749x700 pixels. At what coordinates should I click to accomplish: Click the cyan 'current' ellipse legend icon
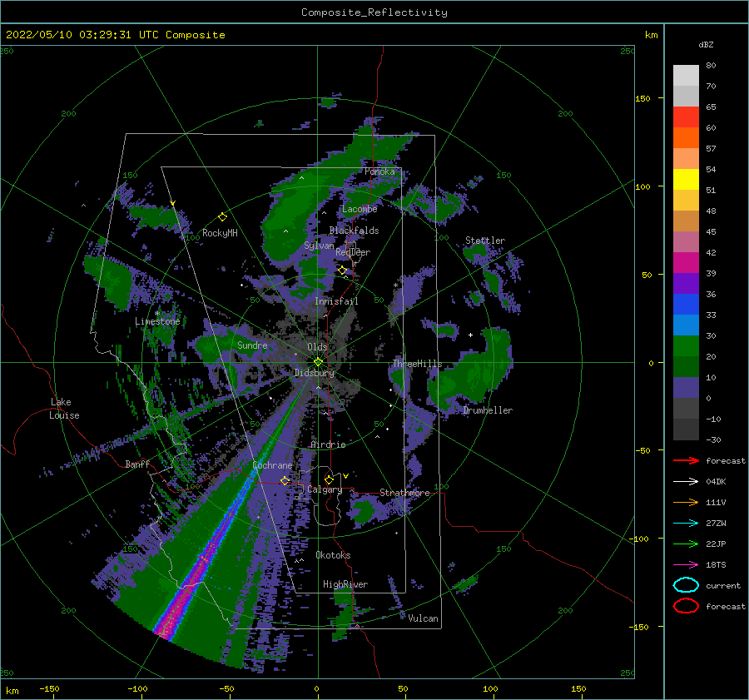[x=686, y=585]
